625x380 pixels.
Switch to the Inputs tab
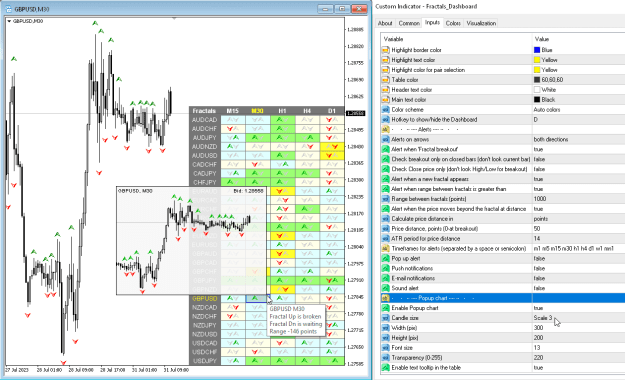[432, 22]
